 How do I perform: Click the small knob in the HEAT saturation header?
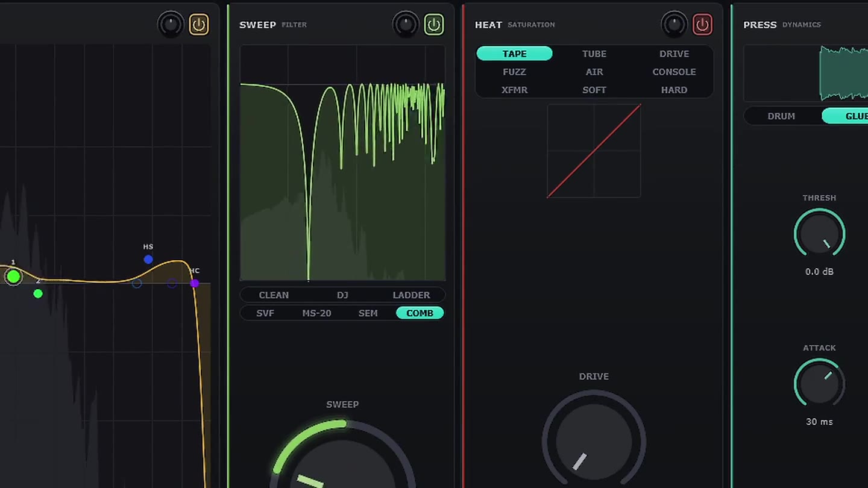(x=674, y=25)
